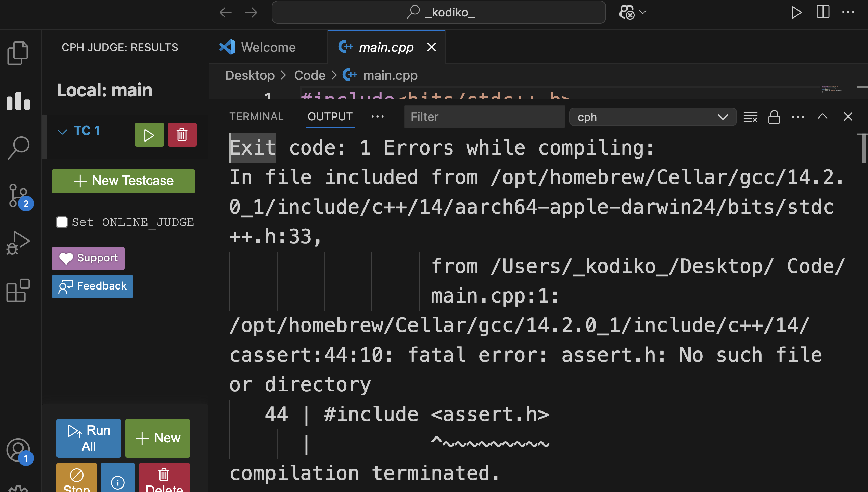Image resolution: width=868 pixels, height=492 pixels.
Task: Open the CPH Judge bar chart icon
Action: pos(18,101)
